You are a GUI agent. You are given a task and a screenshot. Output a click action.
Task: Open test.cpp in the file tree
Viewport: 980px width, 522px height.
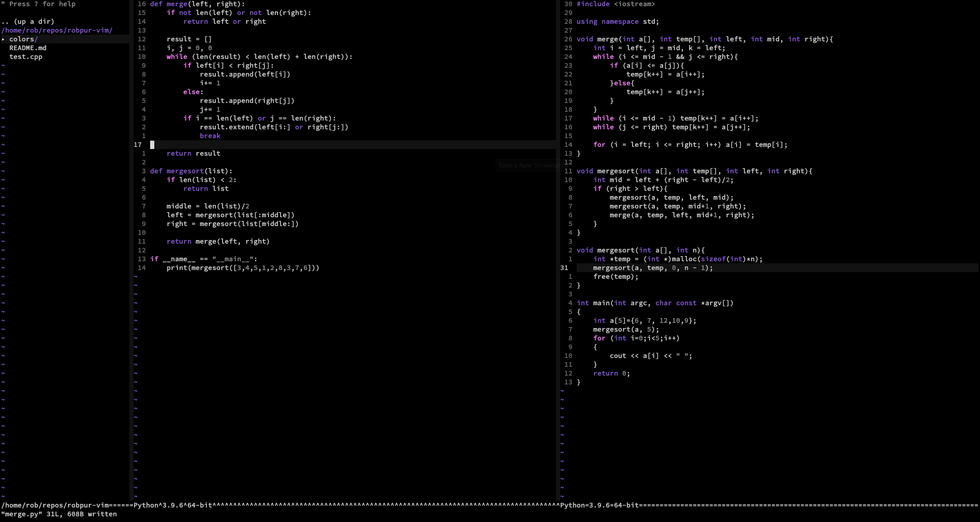point(26,57)
